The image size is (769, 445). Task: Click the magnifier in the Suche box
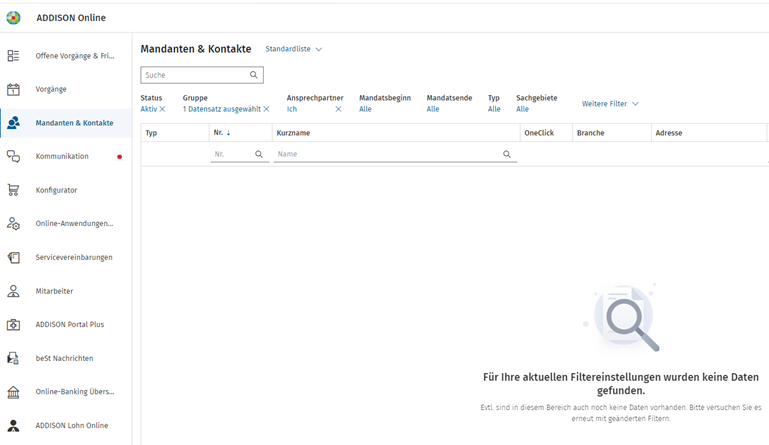(254, 75)
